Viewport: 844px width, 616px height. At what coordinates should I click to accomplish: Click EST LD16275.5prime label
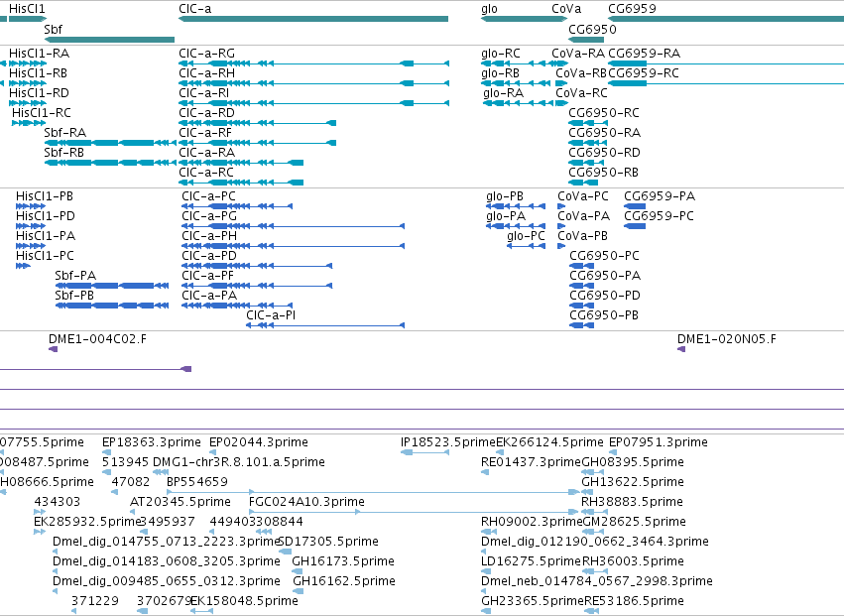tap(532, 561)
